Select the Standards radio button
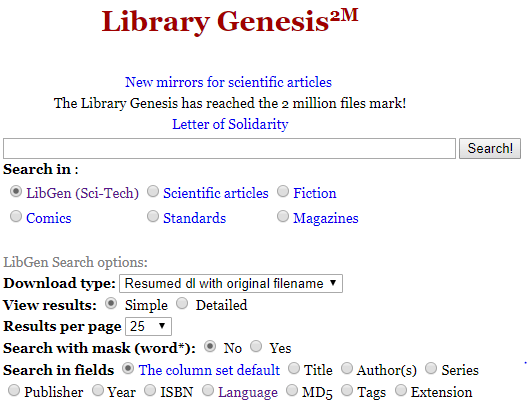The image size is (527, 417). coord(153,216)
